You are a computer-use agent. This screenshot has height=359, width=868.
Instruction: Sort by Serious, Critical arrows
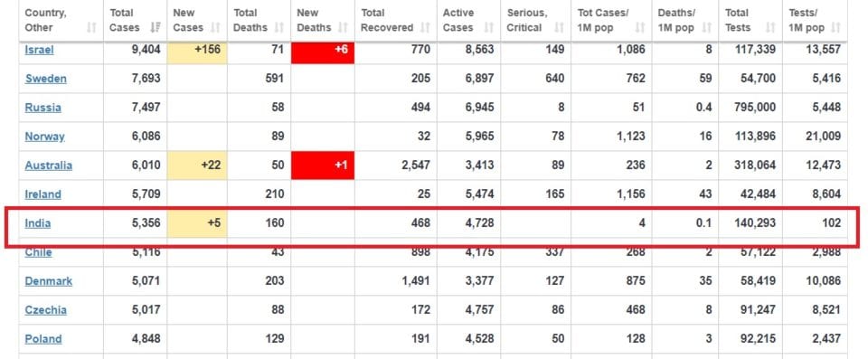pos(559,28)
